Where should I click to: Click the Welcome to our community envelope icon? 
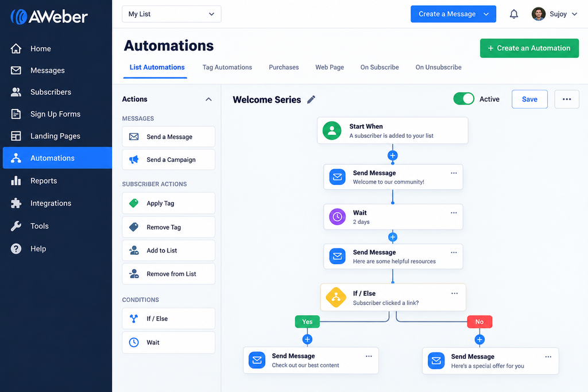tap(337, 177)
